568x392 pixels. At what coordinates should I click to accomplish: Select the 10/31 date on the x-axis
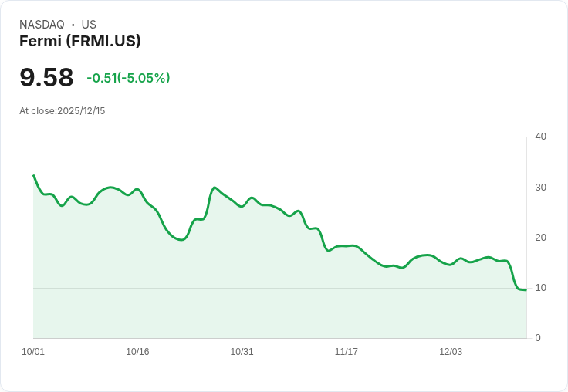click(242, 352)
